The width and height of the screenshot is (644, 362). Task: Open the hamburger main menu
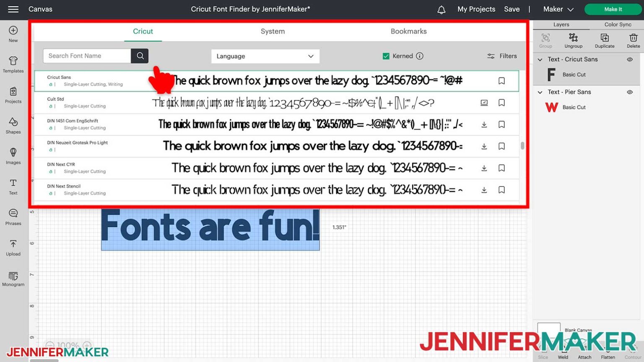[13, 9]
